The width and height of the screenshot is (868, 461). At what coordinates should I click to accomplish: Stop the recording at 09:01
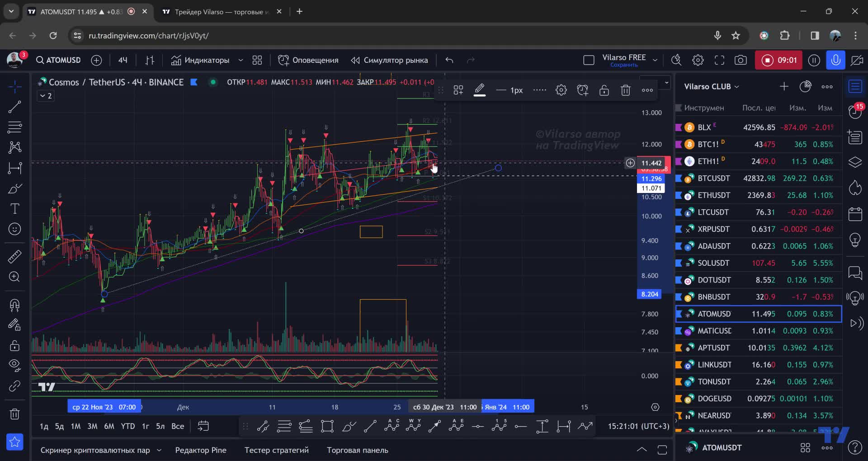pos(778,60)
